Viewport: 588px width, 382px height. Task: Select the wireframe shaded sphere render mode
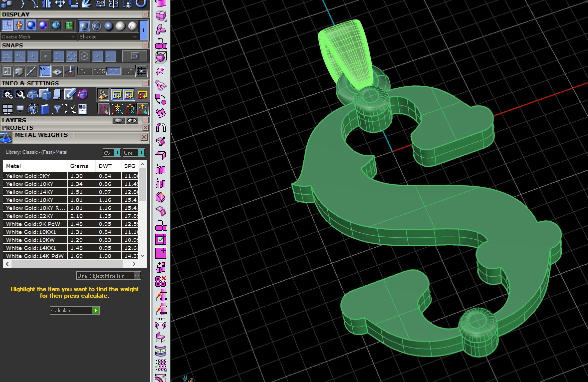pyautogui.click(x=84, y=26)
